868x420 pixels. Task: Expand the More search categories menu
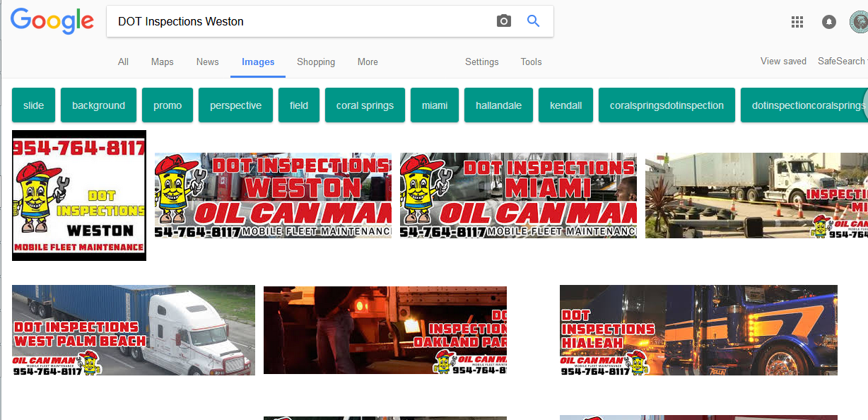click(368, 62)
